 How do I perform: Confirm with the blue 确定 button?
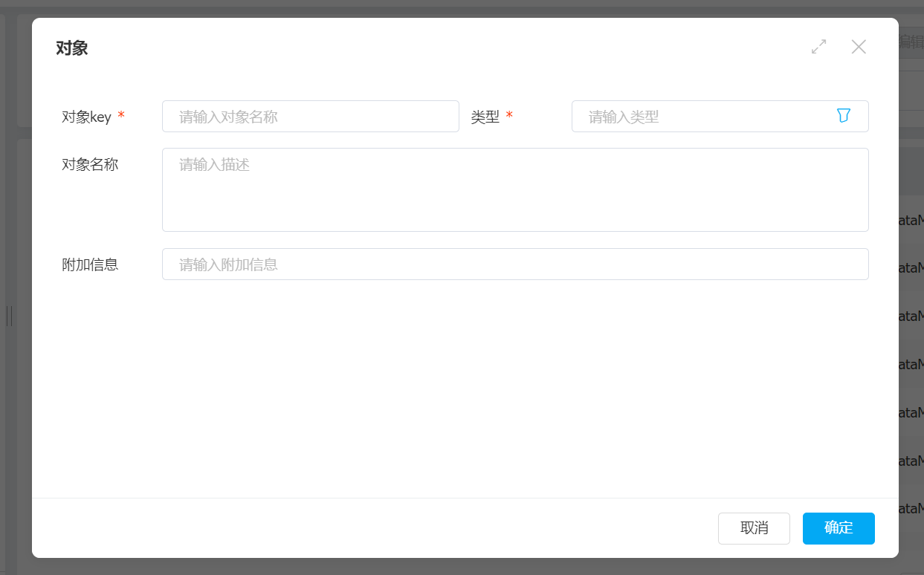click(838, 528)
